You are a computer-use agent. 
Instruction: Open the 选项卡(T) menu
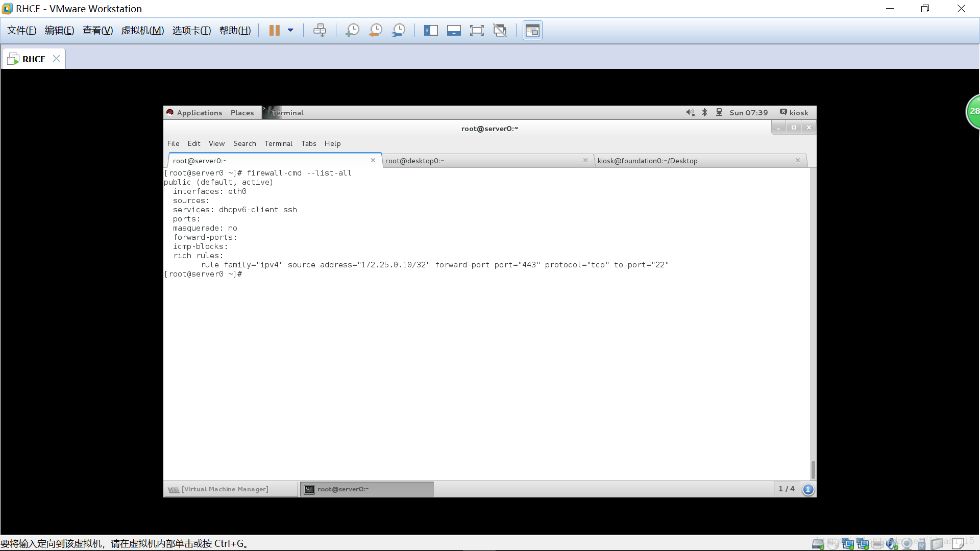191,31
